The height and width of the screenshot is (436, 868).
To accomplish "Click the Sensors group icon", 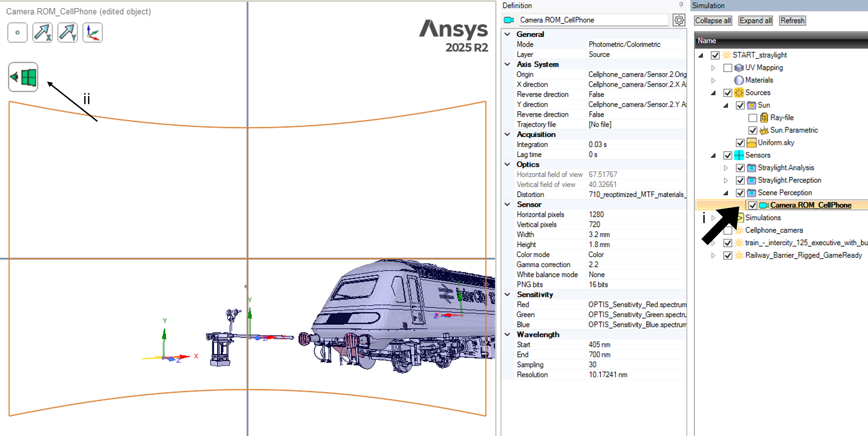I will [739, 155].
